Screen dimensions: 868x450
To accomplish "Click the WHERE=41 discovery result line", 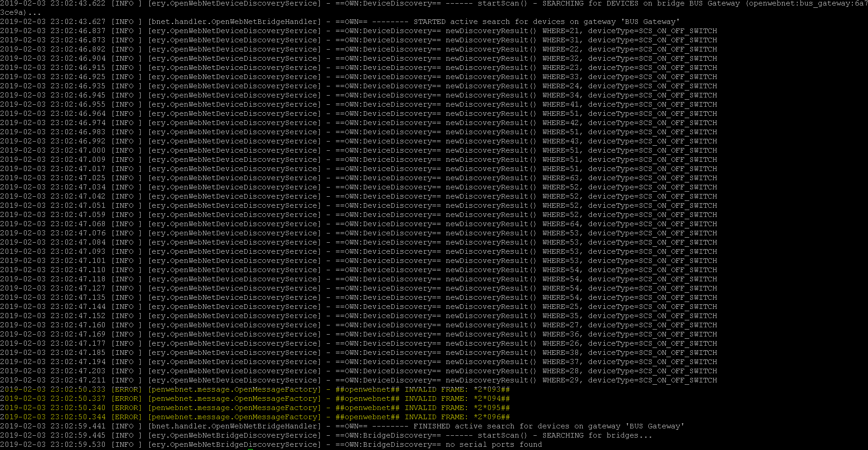I will (x=561, y=104).
